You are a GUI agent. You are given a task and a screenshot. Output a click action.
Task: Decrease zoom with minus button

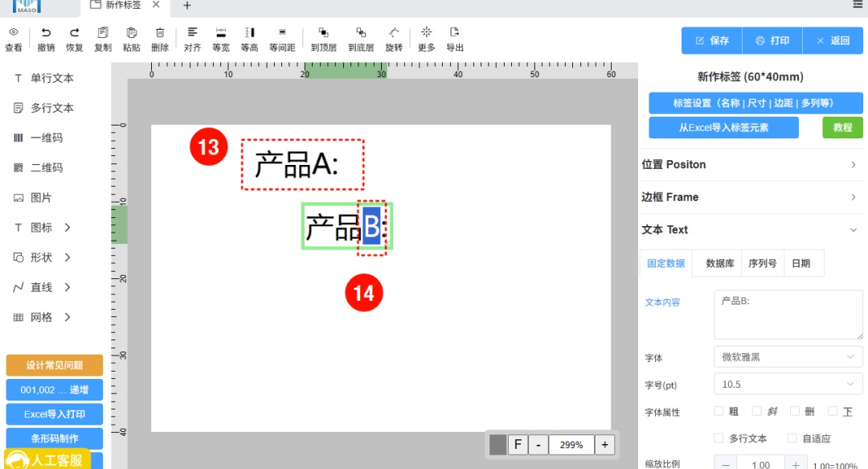[538, 445]
